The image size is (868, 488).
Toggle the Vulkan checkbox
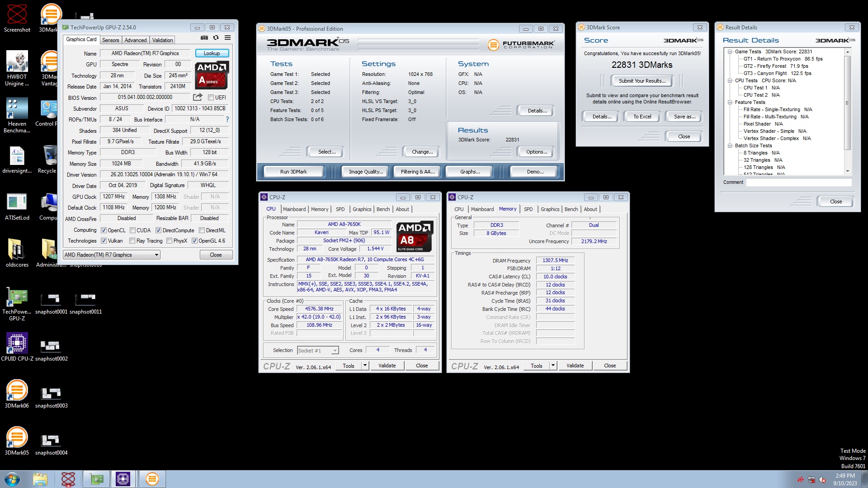click(104, 241)
